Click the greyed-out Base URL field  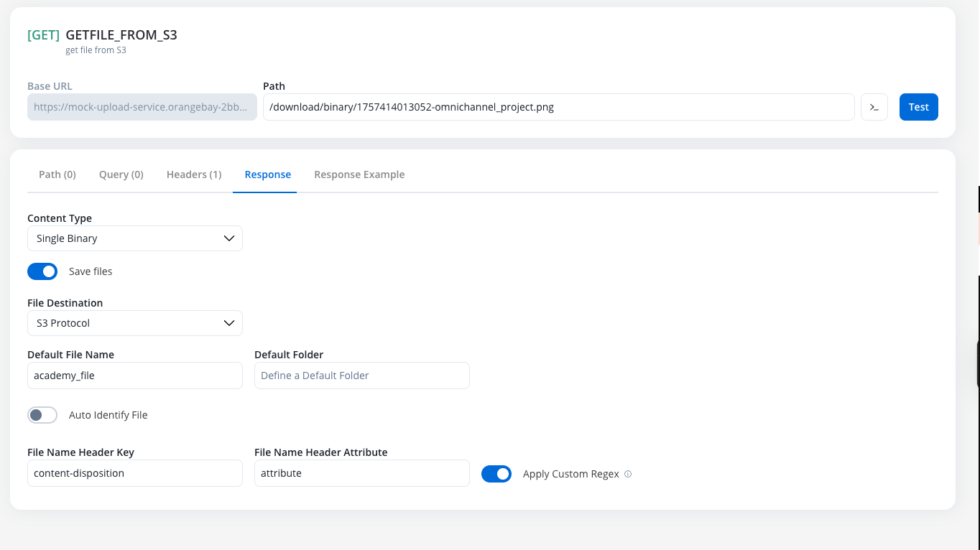pos(142,107)
